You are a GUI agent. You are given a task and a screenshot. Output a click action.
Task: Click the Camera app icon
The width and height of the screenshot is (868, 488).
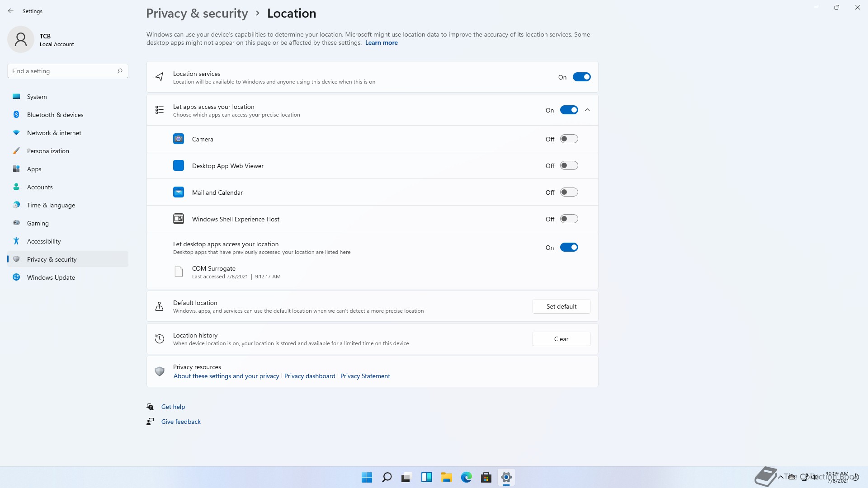pyautogui.click(x=179, y=139)
